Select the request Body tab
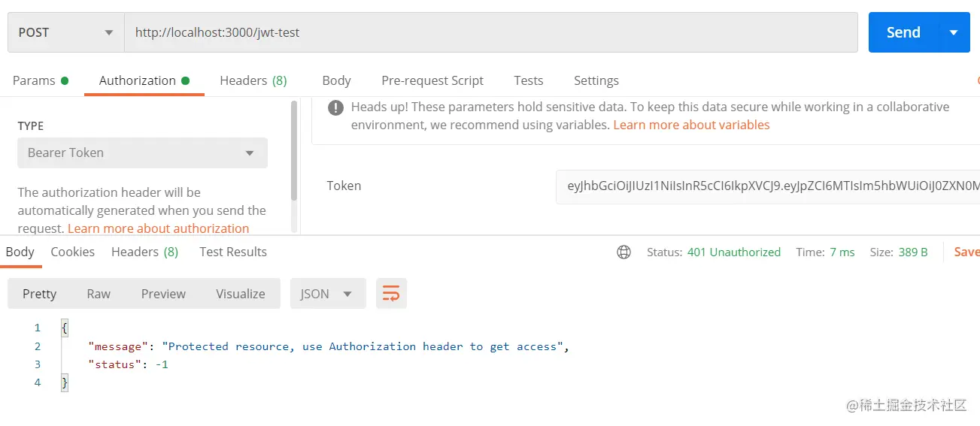Screen dimensions: 980x426 336,80
